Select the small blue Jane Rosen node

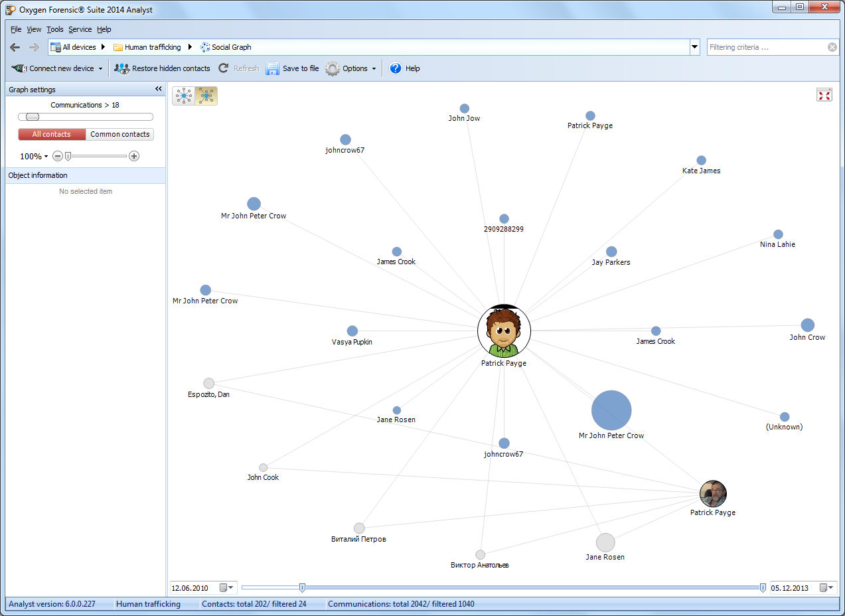(397, 410)
